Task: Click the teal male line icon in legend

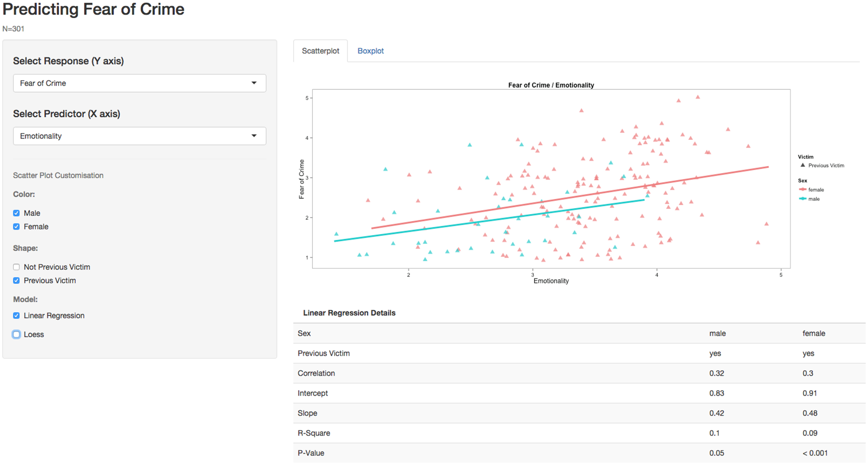Action: [802, 199]
